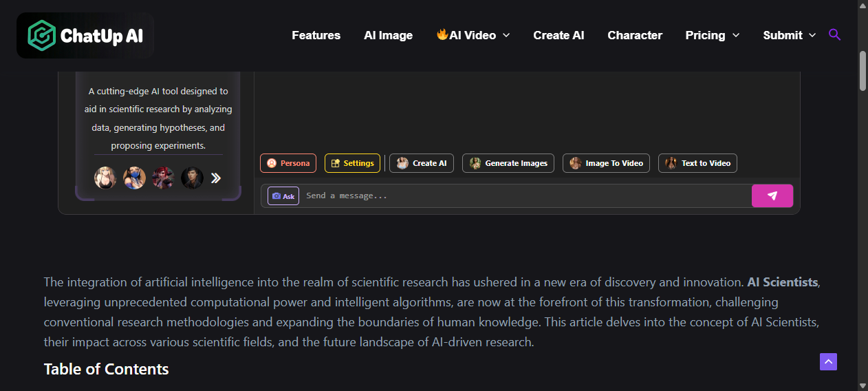Click the ChatUp AI logo

coord(85,35)
